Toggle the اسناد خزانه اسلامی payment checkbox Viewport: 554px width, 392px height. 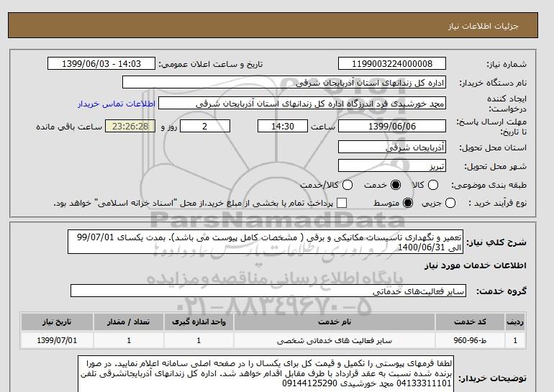point(342,203)
